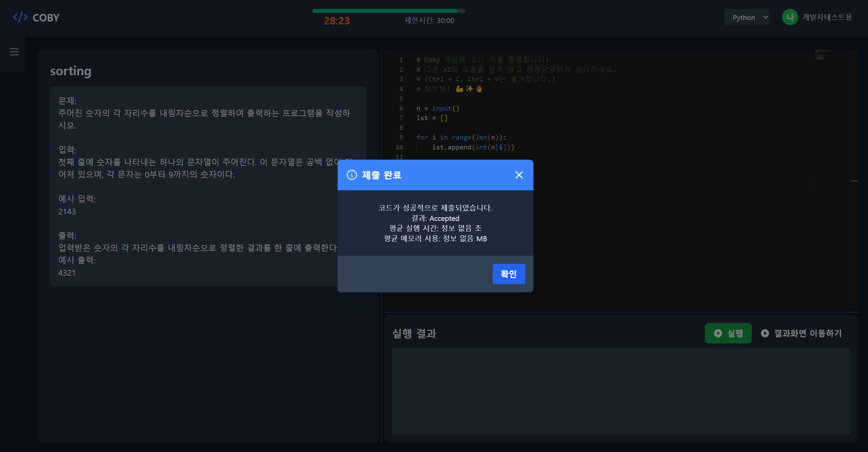The image size is (868, 452).
Task: Click the green 나 avatar circle
Action: click(x=789, y=17)
